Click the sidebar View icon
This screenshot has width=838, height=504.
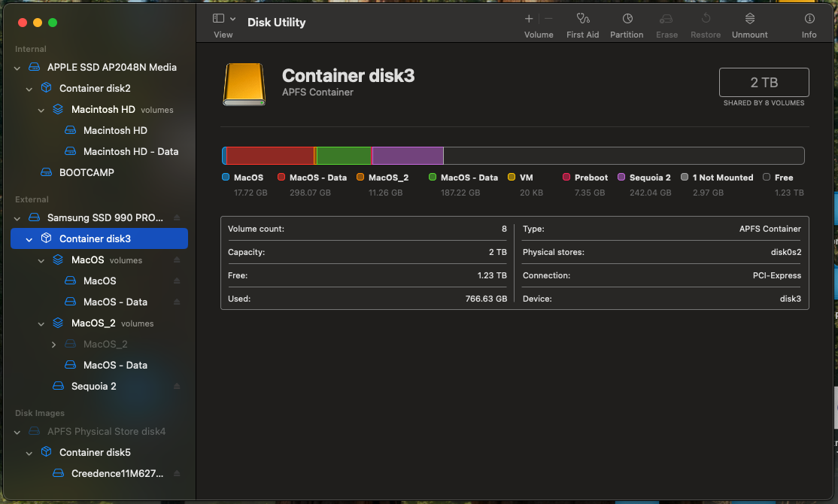(217, 18)
